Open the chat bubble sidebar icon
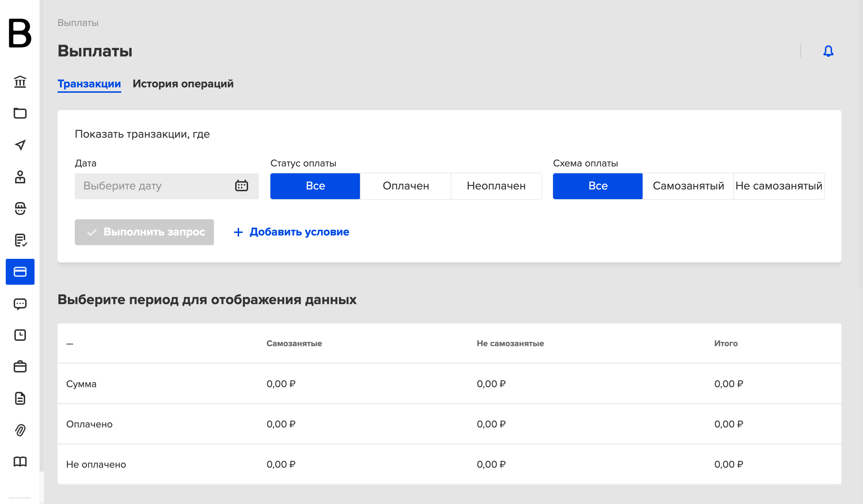This screenshot has height=504, width=863. (x=20, y=304)
